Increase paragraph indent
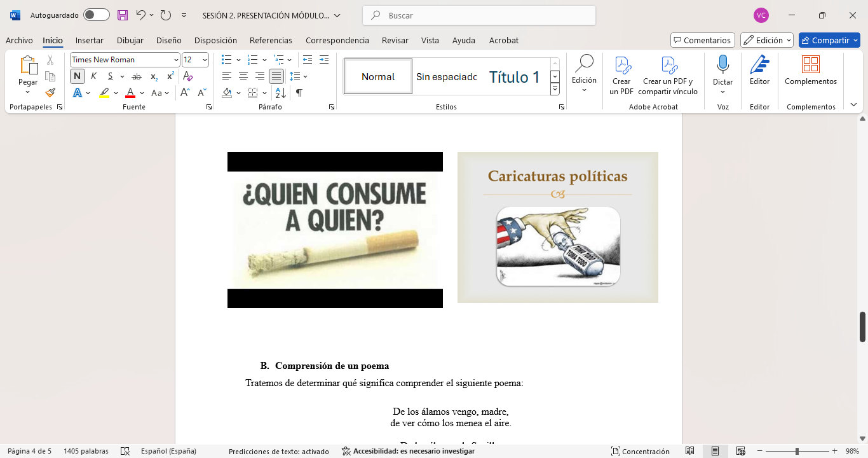Image resolution: width=868 pixels, height=458 pixels. (324, 60)
